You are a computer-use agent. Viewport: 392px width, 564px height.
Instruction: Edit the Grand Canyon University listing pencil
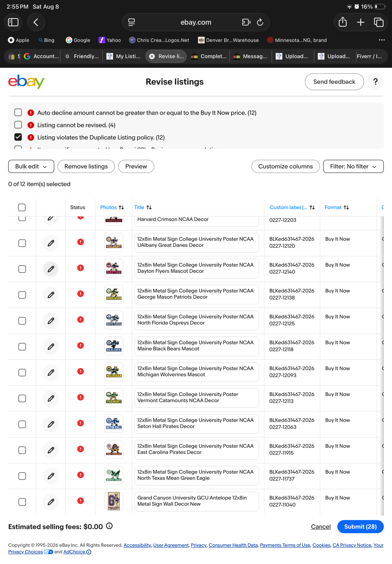click(51, 502)
